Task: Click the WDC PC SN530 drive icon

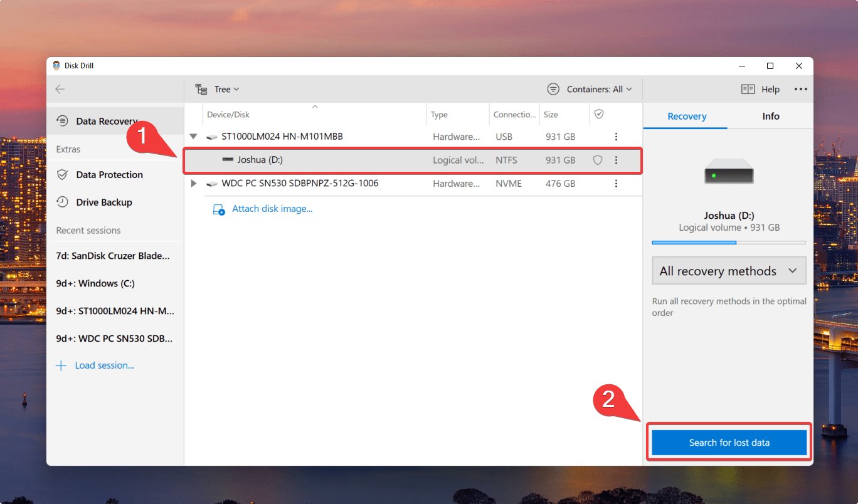Action: point(212,184)
